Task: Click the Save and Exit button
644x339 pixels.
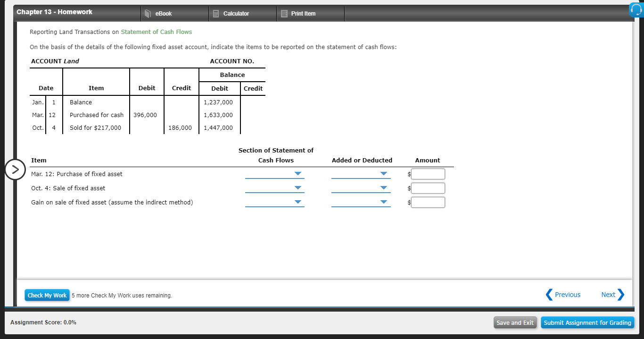Action: click(x=515, y=322)
